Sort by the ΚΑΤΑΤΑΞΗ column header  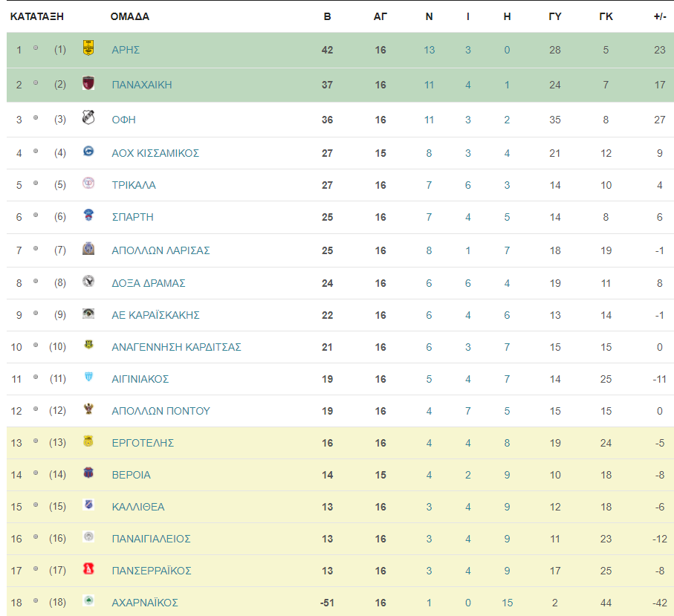[37, 17]
